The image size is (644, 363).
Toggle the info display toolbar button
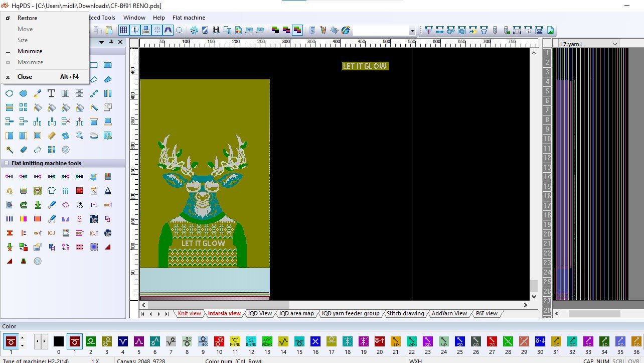click(x=135, y=30)
